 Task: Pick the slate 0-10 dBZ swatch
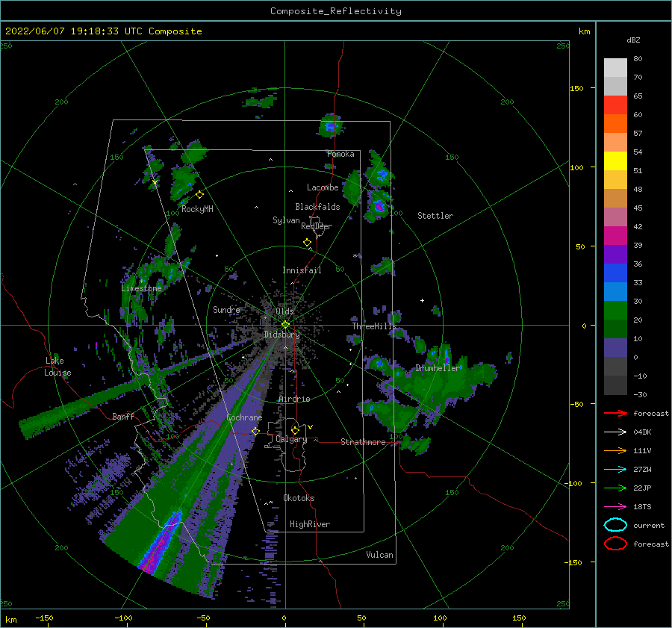tap(615, 348)
